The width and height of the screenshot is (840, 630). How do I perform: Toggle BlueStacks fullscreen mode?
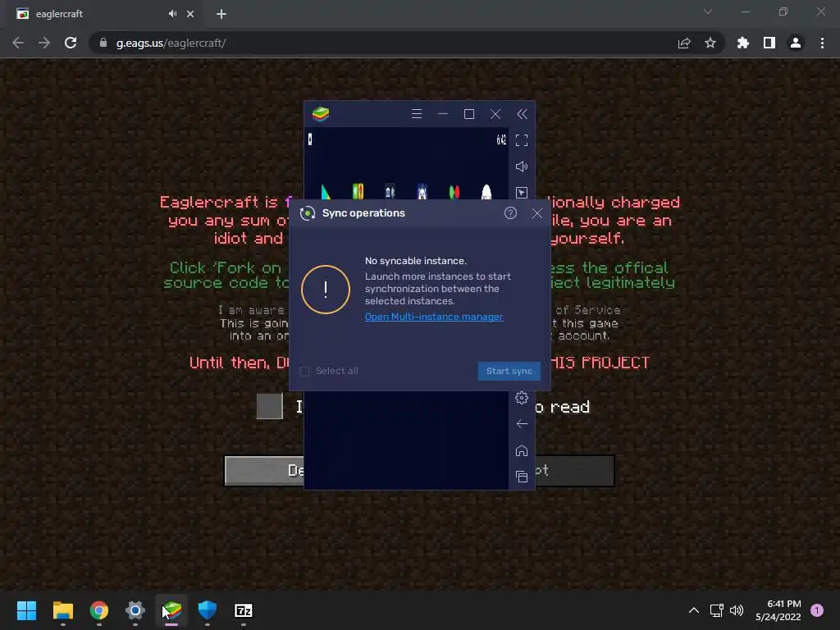522,140
